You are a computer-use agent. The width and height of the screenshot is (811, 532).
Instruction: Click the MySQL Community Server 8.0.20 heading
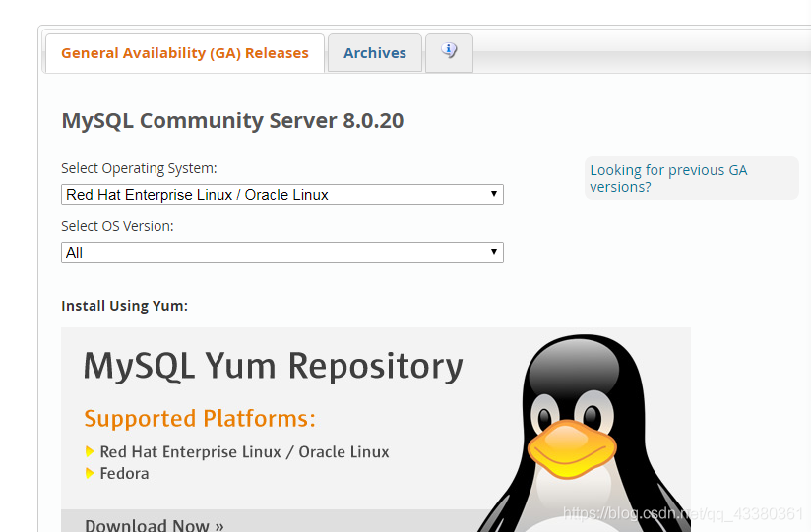click(x=232, y=121)
